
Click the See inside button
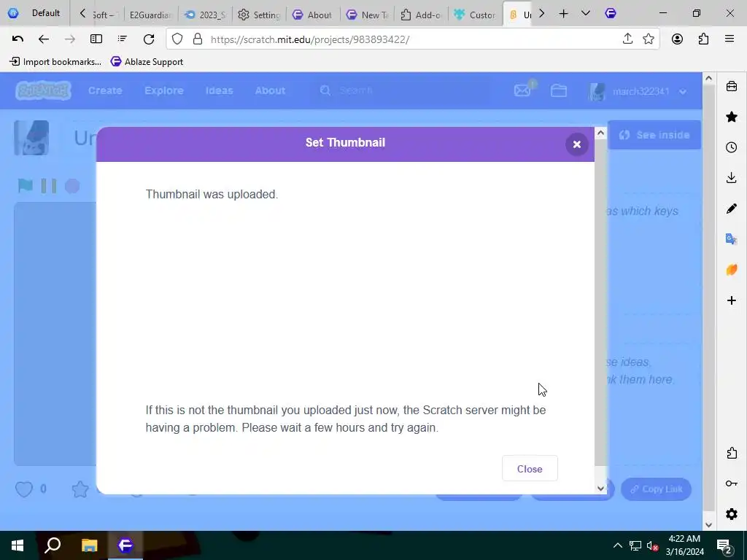point(654,135)
